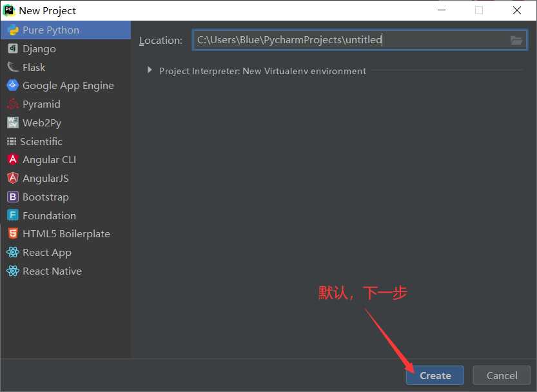Viewport: 537px width, 392px height.
Task: Choose Bootstrap project type
Action: pyautogui.click(x=66, y=197)
